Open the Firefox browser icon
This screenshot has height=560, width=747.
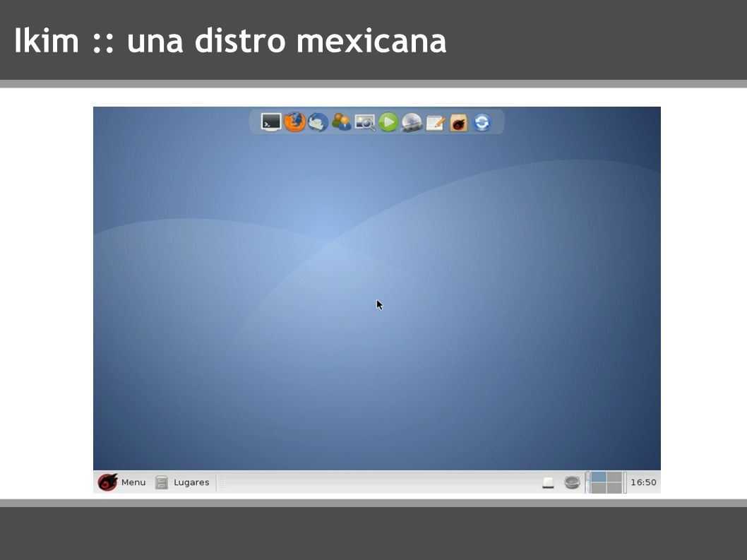(x=294, y=122)
